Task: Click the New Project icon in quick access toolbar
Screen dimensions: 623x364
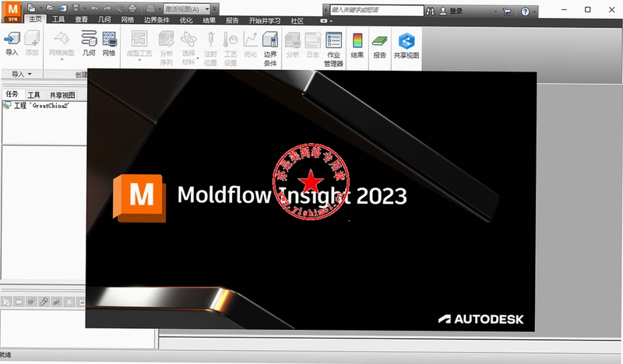Action: (31, 8)
